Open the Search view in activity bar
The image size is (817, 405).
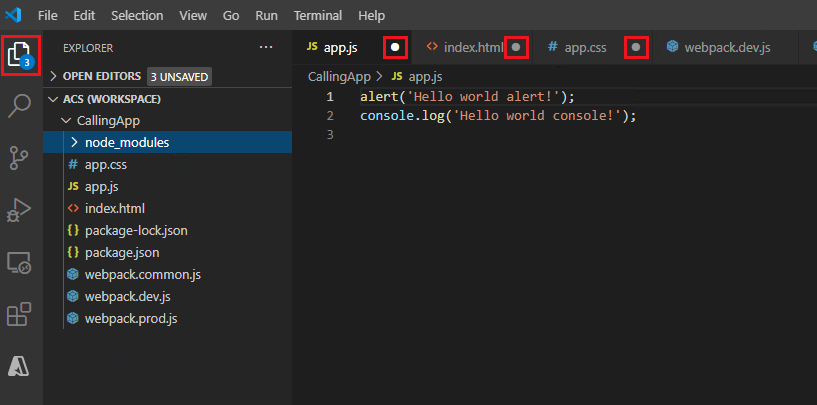(x=20, y=106)
